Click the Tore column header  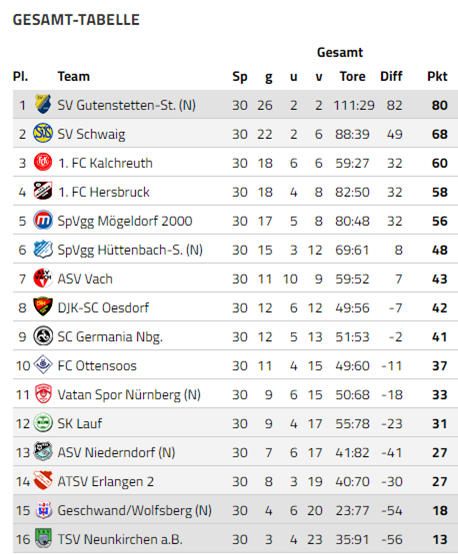tap(353, 76)
